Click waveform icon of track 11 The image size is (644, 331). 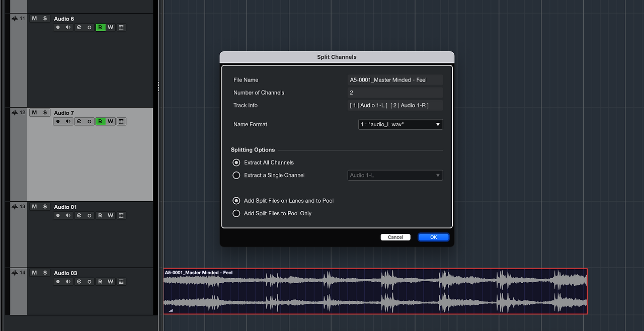15,19
